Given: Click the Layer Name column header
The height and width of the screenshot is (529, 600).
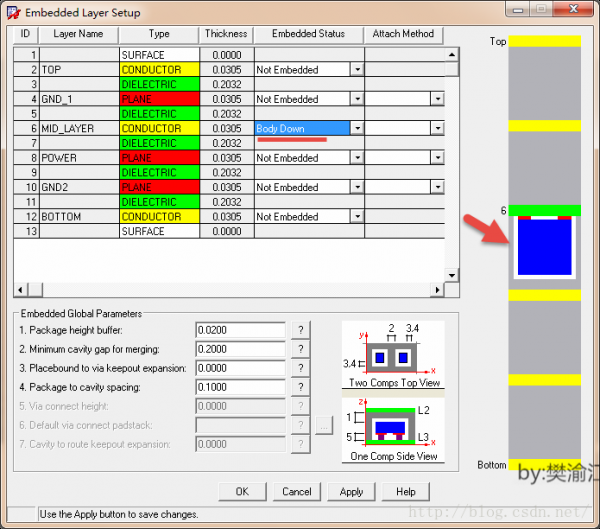Looking at the screenshot, I should [78, 34].
